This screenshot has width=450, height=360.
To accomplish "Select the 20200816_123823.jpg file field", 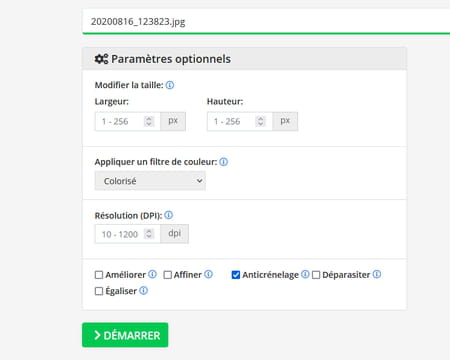I will point(266,21).
